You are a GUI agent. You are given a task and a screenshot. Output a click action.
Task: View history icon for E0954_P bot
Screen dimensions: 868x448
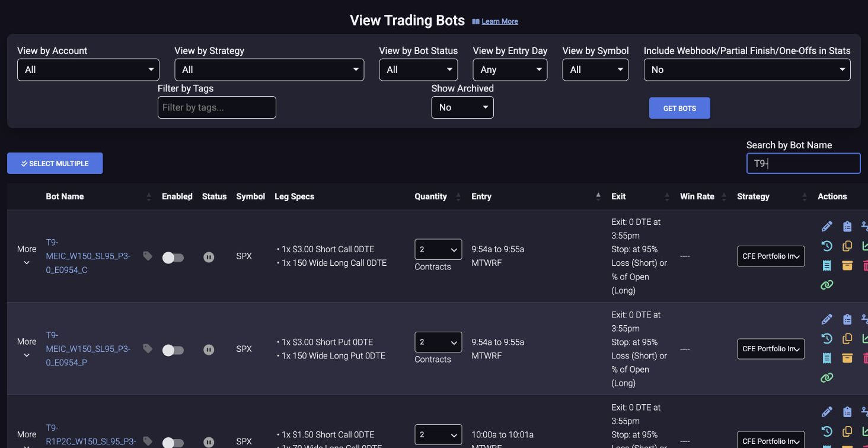tap(826, 338)
